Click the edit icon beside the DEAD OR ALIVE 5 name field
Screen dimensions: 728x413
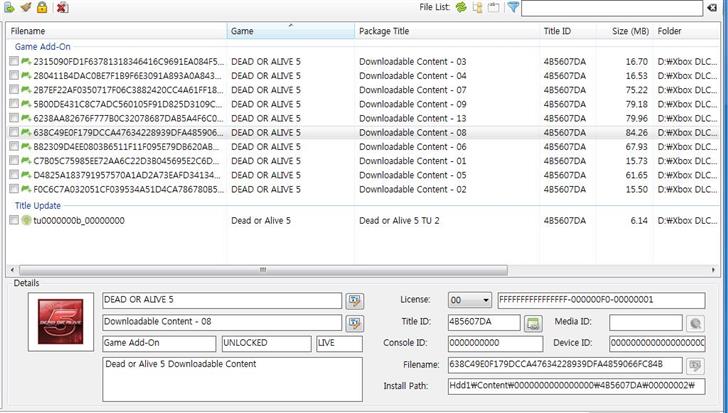point(355,301)
